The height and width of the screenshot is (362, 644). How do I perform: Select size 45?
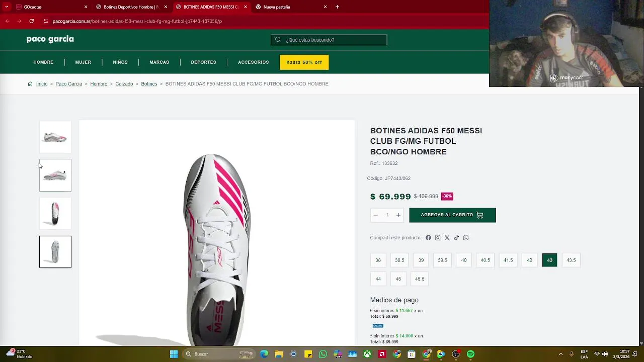[398, 279]
